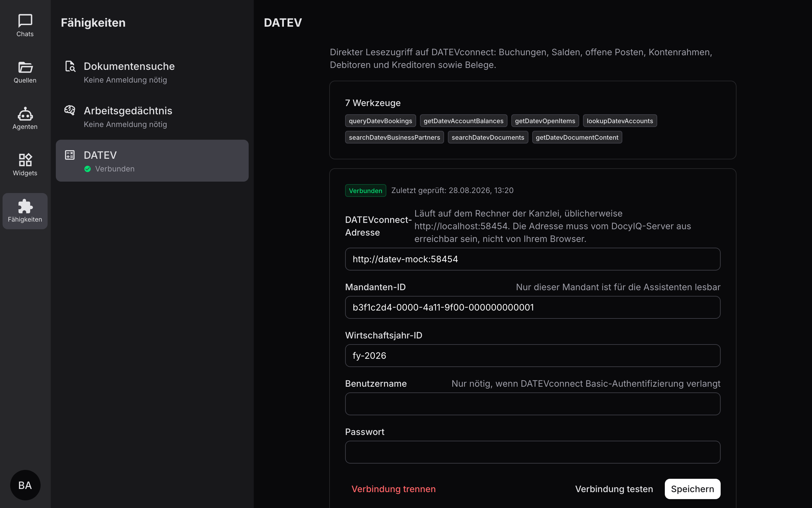
Task: Click Verbindung trennen
Action: click(x=394, y=489)
